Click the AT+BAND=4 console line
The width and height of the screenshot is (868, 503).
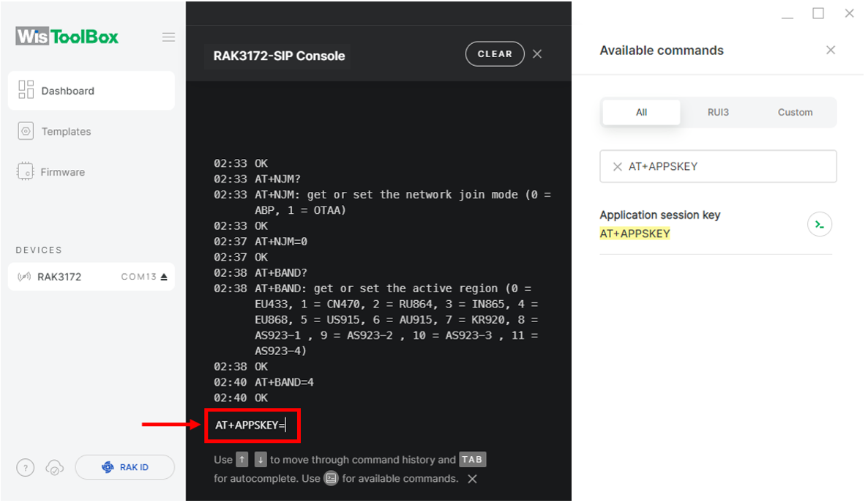[284, 382]
